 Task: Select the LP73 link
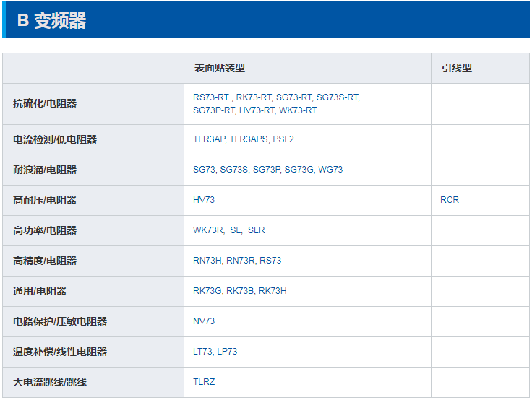[x=227, y=352]
